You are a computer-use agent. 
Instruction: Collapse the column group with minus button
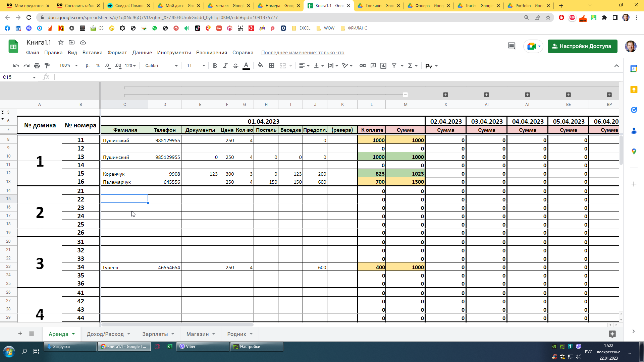pyautogui.click(x=405, y=95)
